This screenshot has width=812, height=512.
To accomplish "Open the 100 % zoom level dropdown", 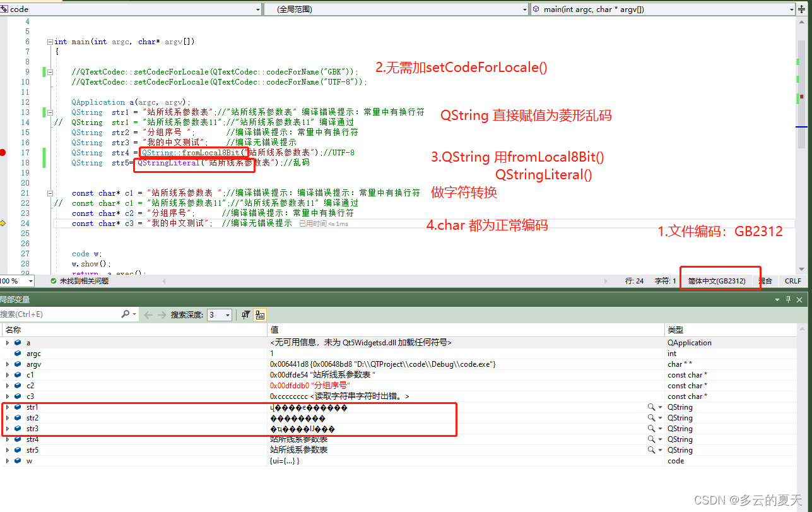I will pyautogui.click(x=30, y=281).
